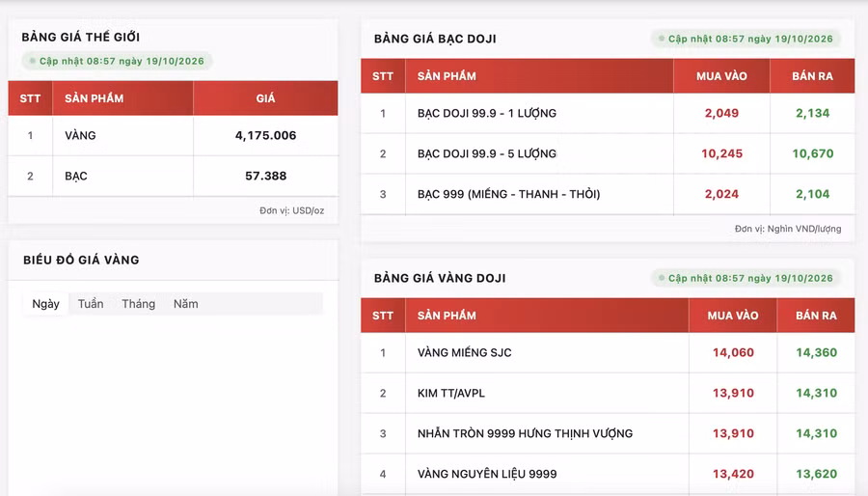Click BẢNG GIÁ THẾ GIỚI heading
The height and width of the screenshot is (496, 868).
pos(81,37)
